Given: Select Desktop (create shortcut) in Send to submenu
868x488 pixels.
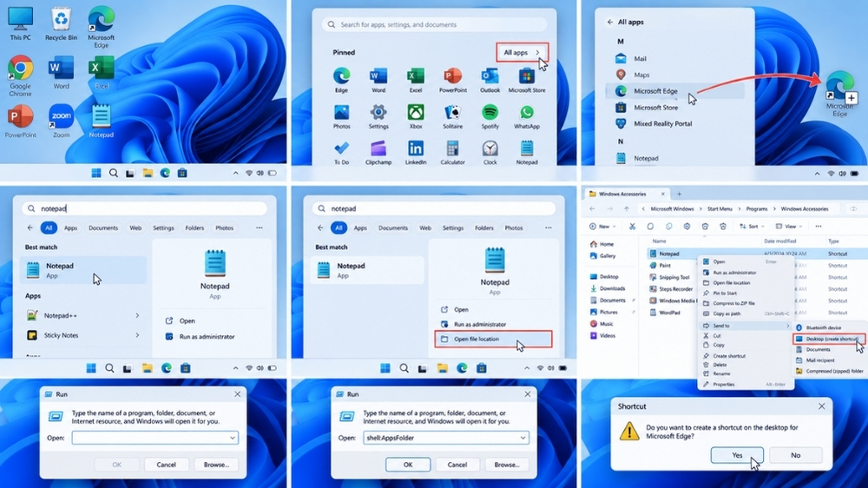Looking at the screenshot, I should (x=829, y=339).
